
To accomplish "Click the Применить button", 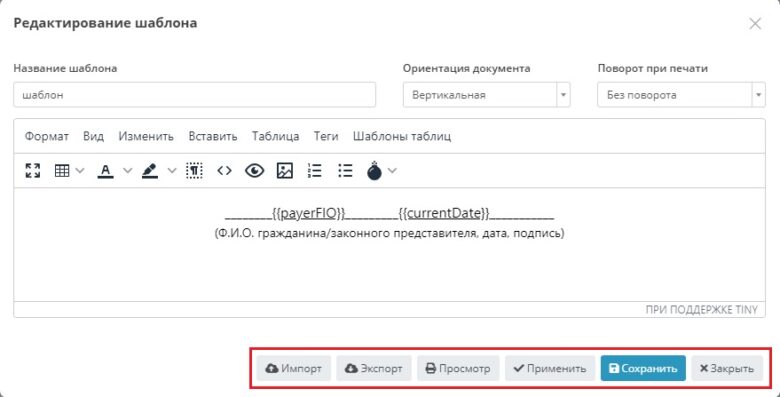I will 550,369.
